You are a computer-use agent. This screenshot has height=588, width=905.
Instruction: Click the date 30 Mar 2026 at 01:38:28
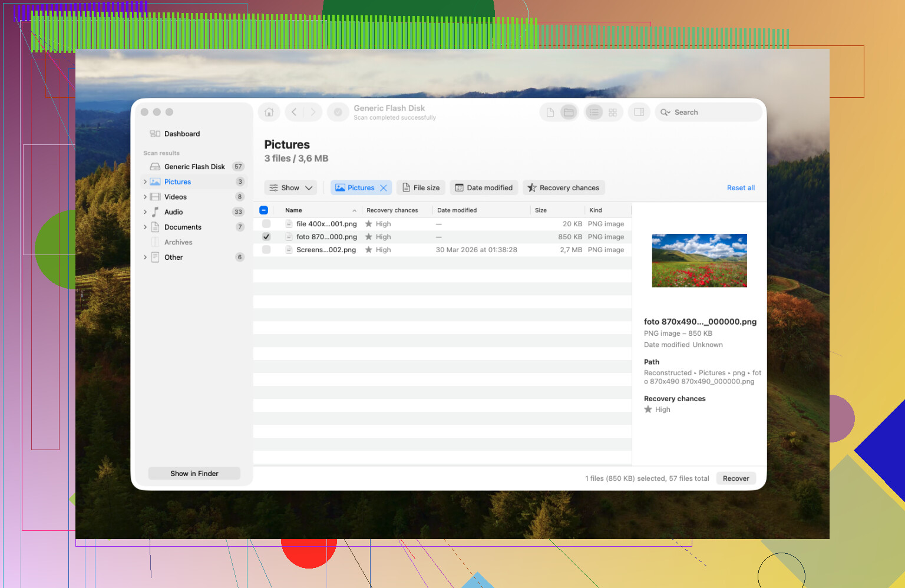tap(476, 250)
